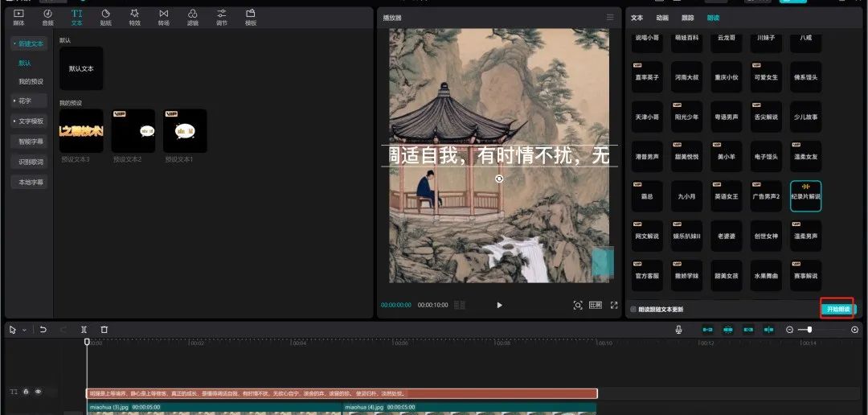Choose the 九小月 voice

click(x=686, y=196)
